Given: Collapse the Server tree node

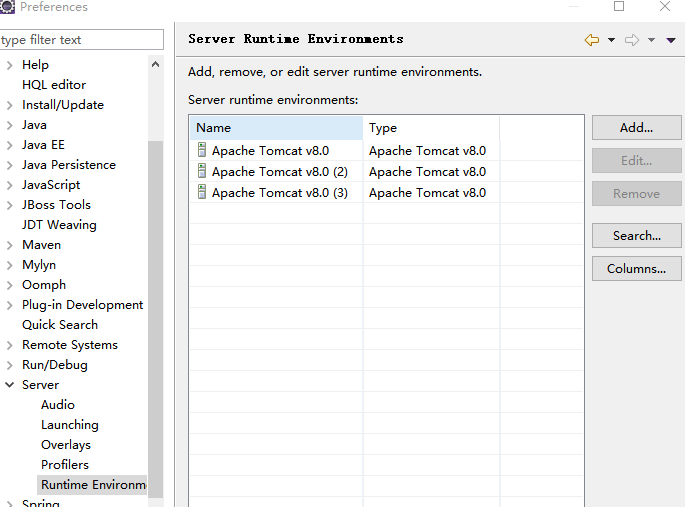Looking at the screenshot, I should point(10,385).
